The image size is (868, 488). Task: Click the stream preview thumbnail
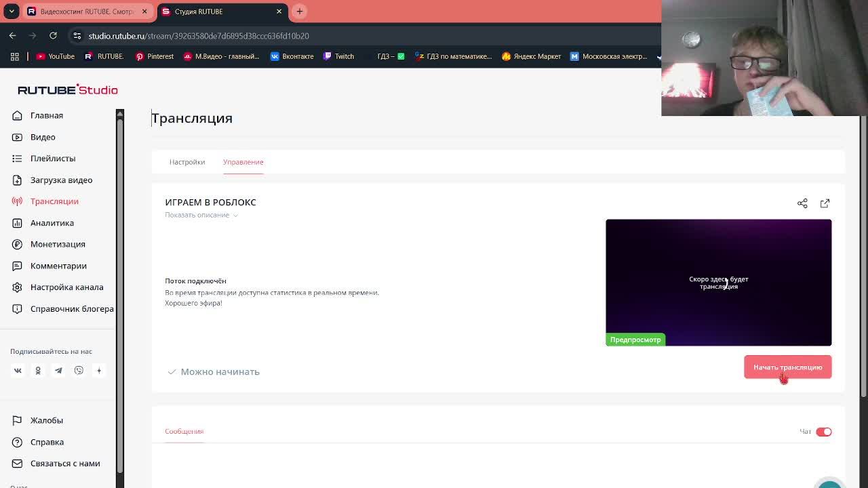(718, 283)
